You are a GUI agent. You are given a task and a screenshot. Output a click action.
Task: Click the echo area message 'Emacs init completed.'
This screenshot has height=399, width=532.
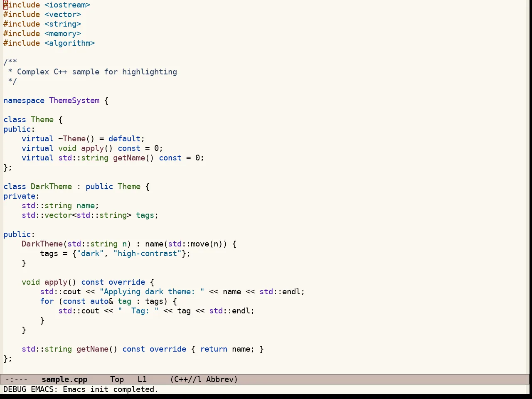(x=111, y=389)
